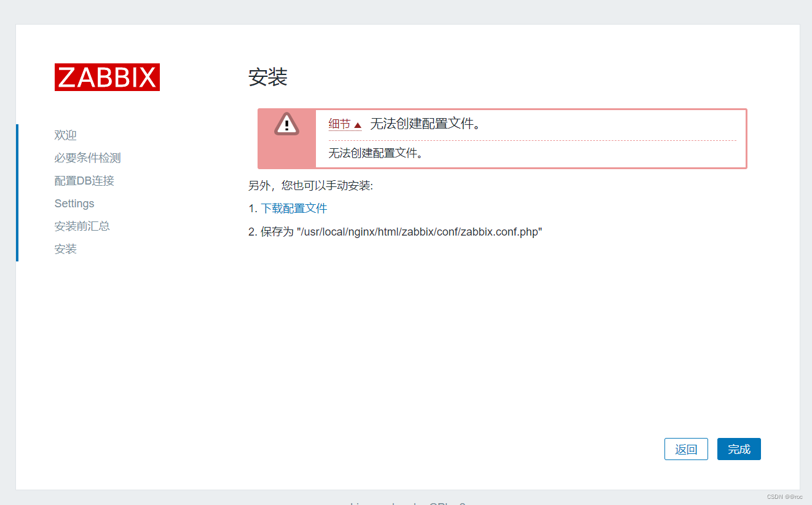Viewport: 812px width, 505px height.
Task: Select 必要条件检测 in the sidebar
Action: pos(87,157)
